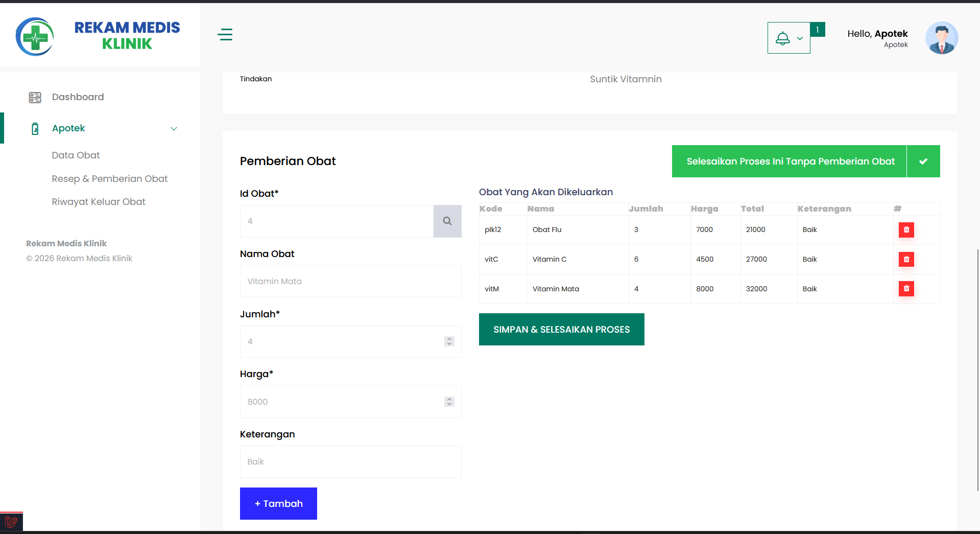Toggle the hamburger sidebar menu icon
Image resolution: width=980 pixels, height=534 pixels.
(225, 35)
